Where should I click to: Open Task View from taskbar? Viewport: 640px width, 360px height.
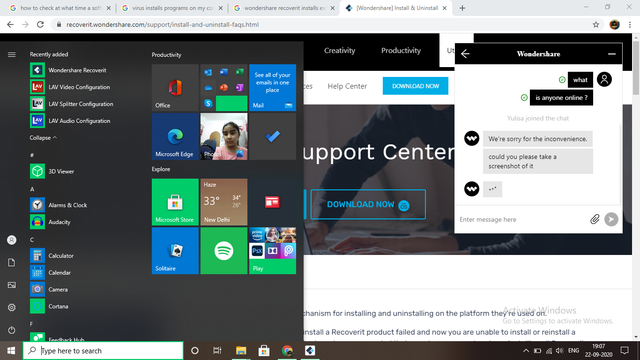click(217, 351)
